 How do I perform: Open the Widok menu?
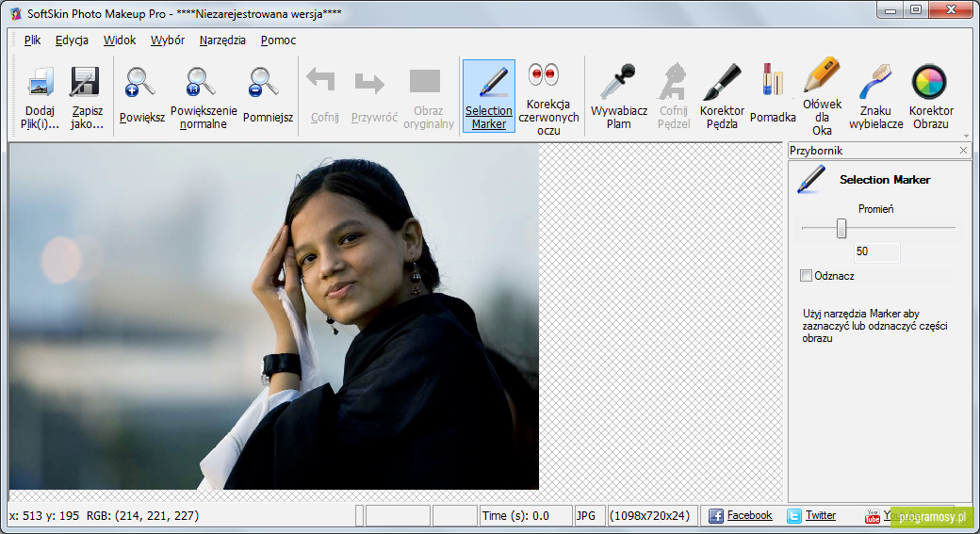coord(120,40)
